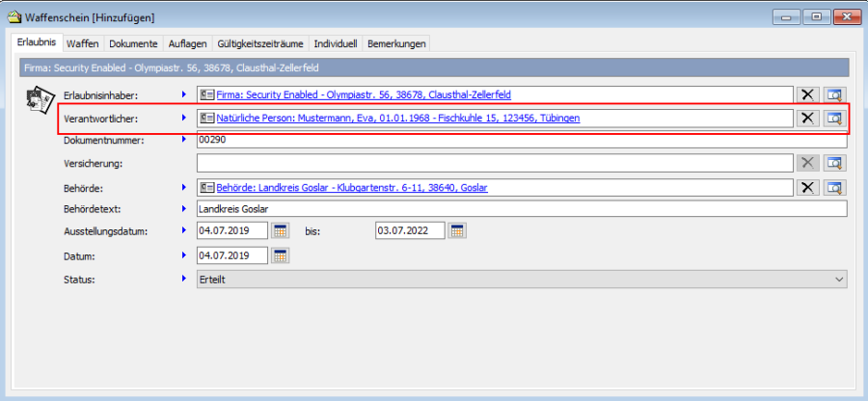Clear the Behörde entry with X icon
Screen dimensions: 868x401
pyautogui.click(x=807, y=187)
